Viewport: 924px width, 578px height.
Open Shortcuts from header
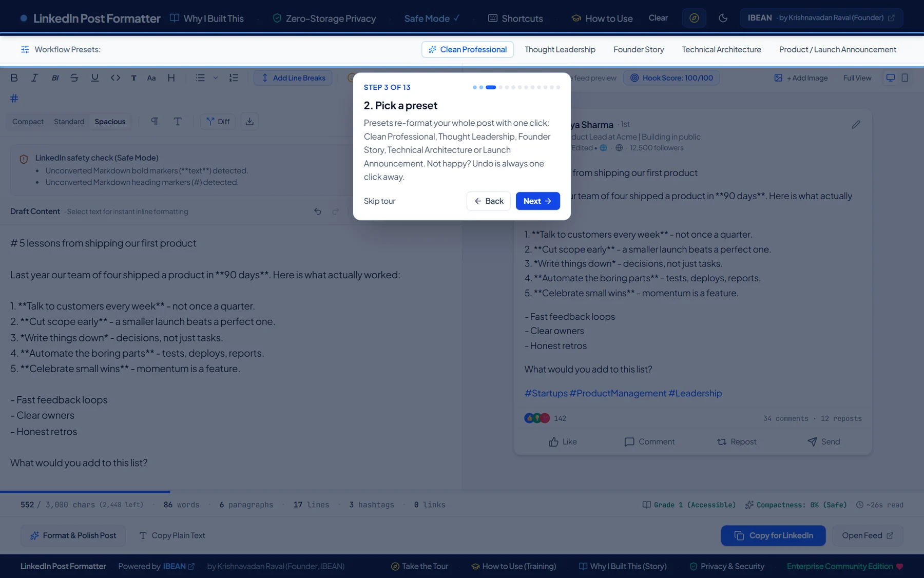515,18
